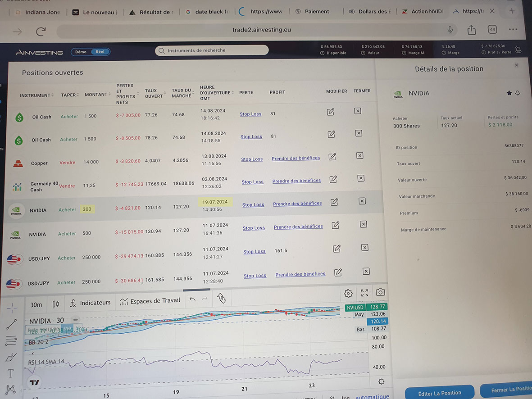Favorite NVIDIA with the star icon
This screenshot has width=532, height=399.
[509, 93]
